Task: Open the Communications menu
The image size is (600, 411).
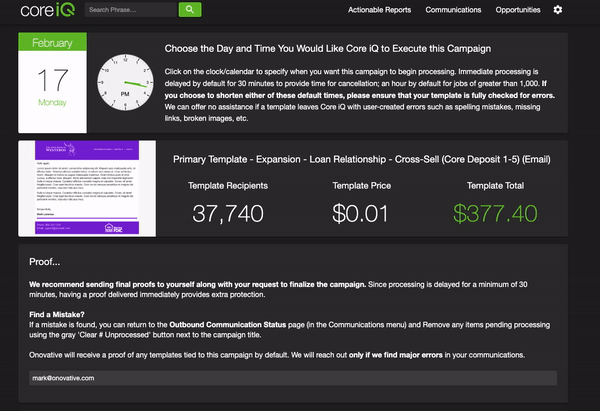Action: [453, 10]
